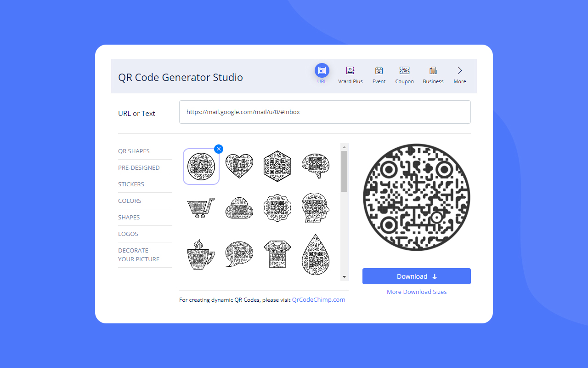The height and width of the screenshot is (368, 588).
Task: Switch to the Event QR code icon
Action: [379, 74]
